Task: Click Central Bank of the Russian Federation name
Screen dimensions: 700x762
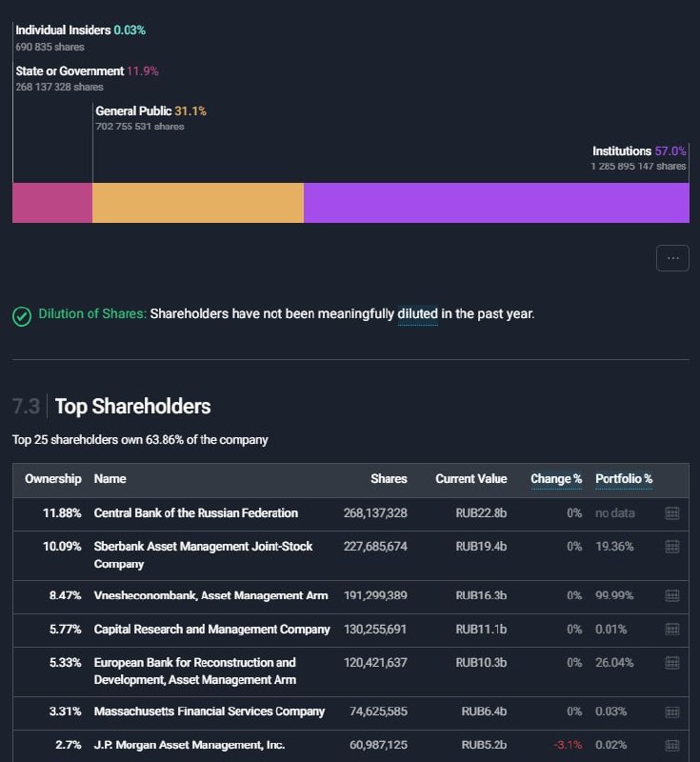Action: (196, 513)
